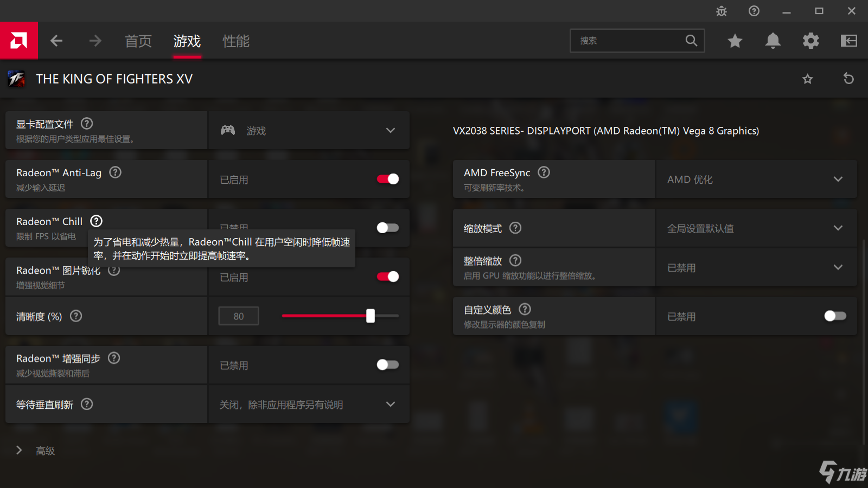
Task: Show help for 缩放模式
Action: pyautogui.click(x=515, y=228)
